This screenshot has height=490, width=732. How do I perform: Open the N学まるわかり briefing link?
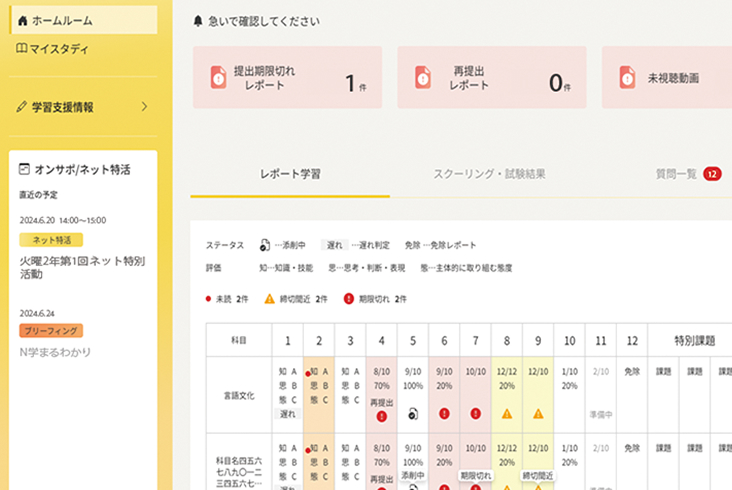[55, 352]
